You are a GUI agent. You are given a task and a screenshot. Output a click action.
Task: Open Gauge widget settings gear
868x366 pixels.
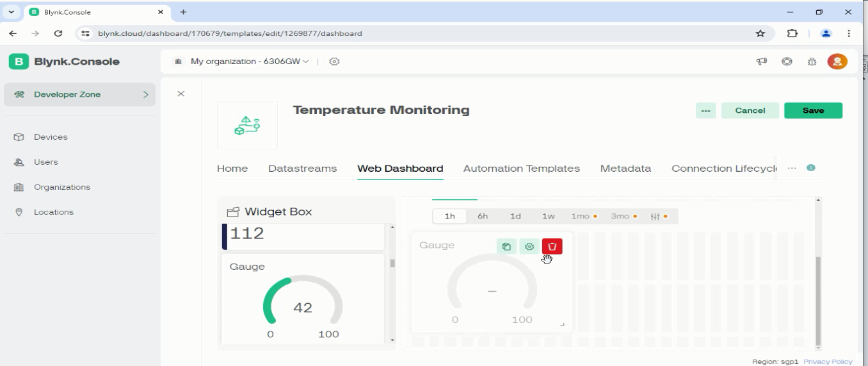[529, 246]
